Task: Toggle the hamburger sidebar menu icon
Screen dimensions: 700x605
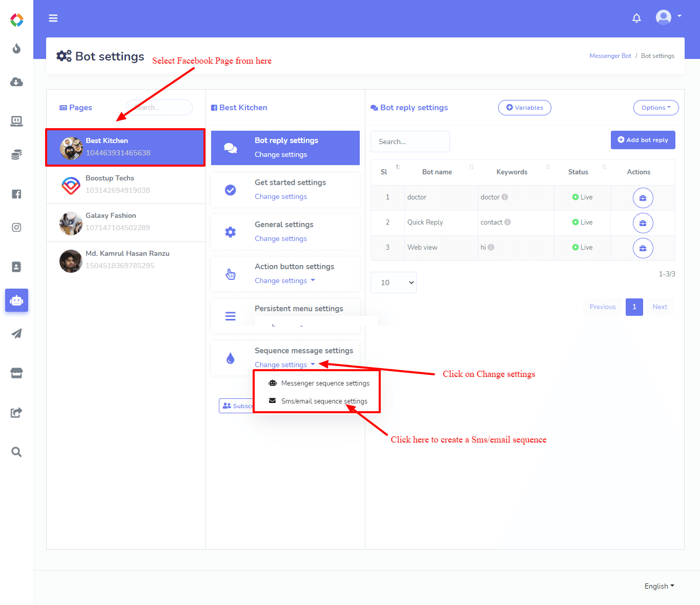Action: (53, 18)
